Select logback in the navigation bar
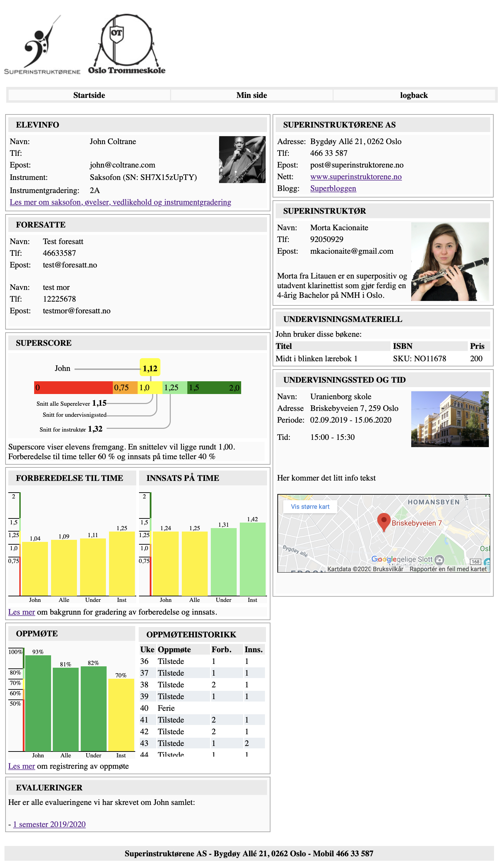Image resolution: width=503 pixels, height=868 pixels. 414,95
